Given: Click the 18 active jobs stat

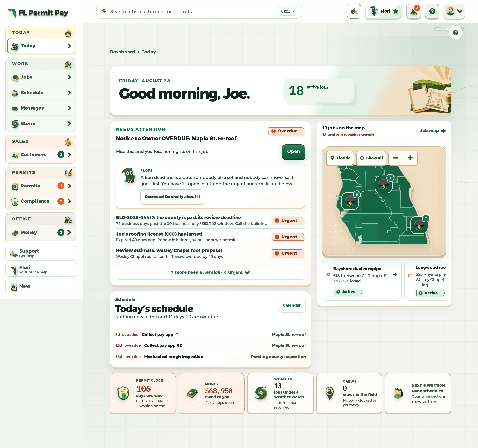Looking at the screenshot, I should (x=319, y=91).
